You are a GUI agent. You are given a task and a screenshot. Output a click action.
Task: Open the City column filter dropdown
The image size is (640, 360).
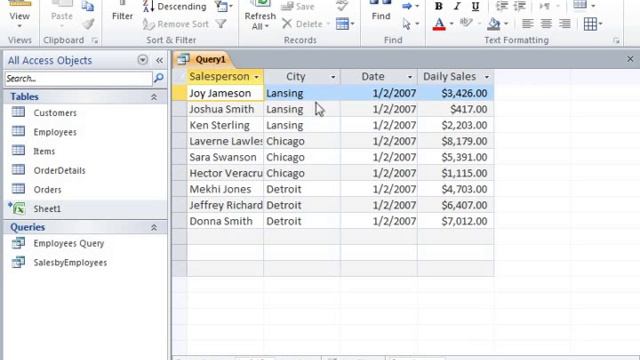(x=333, y=77)
